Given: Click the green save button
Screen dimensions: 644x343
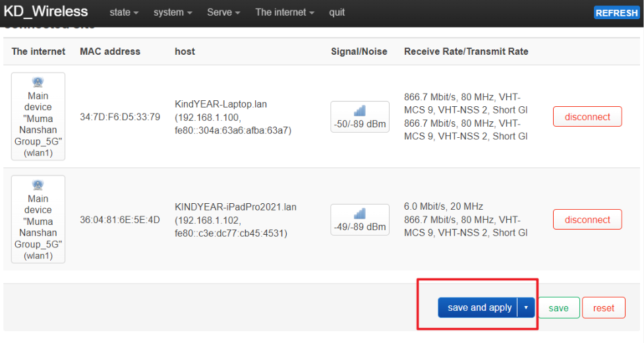Looking at the screenshot, I should [x=558, y=308].
